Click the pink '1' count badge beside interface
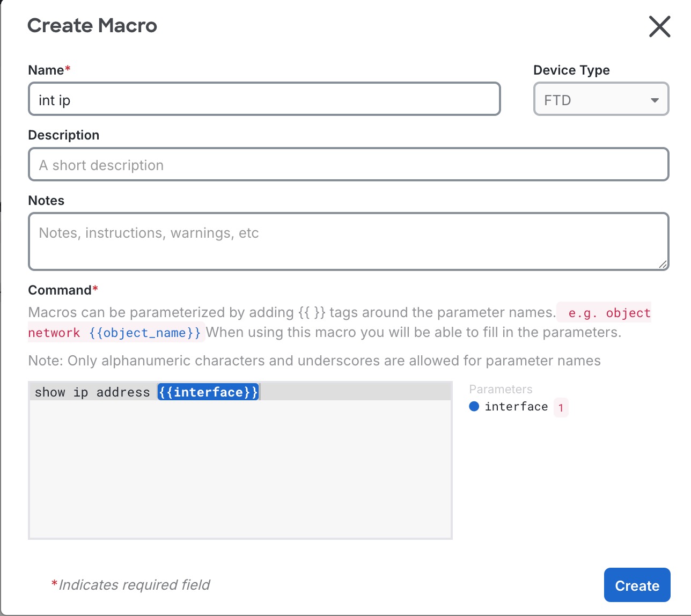 click(x=561, y=407)
